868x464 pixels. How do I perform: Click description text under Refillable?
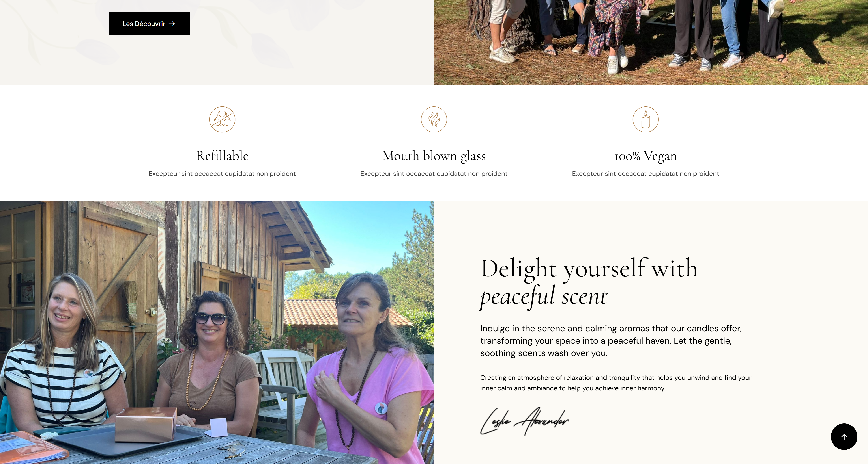(x=222, y=174)
